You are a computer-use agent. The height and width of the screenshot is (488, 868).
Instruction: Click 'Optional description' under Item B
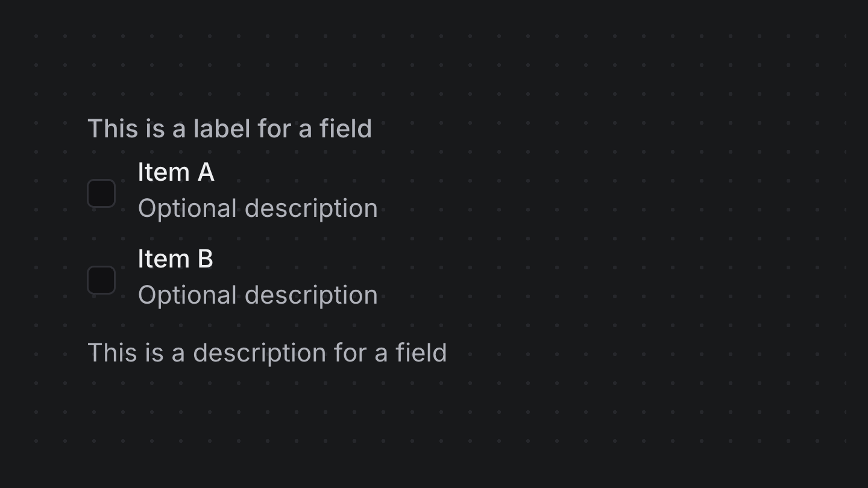point(258,295)
